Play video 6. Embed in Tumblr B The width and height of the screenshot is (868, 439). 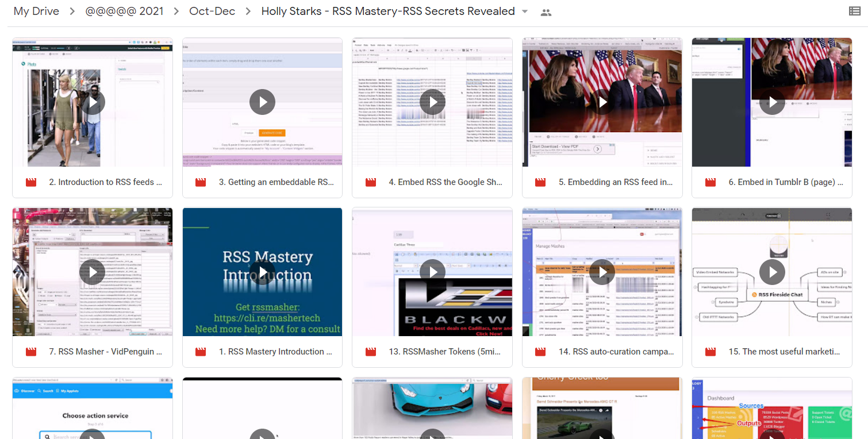772,102
